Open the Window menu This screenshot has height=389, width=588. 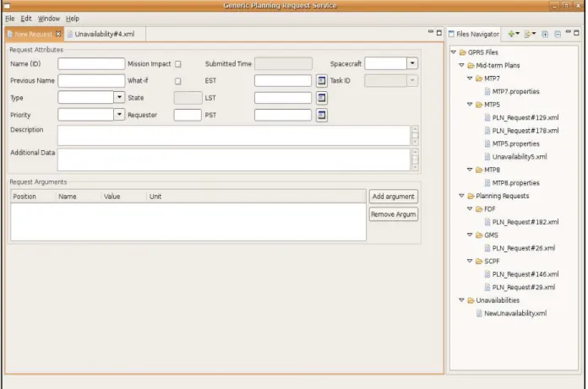[49, 19]
